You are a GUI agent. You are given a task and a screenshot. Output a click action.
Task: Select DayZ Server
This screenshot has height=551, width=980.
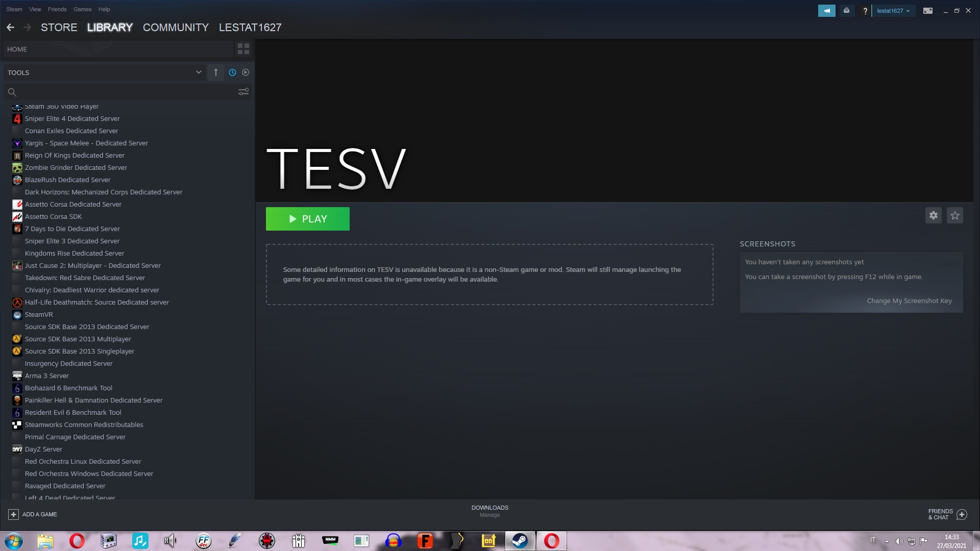click(43, 449)
